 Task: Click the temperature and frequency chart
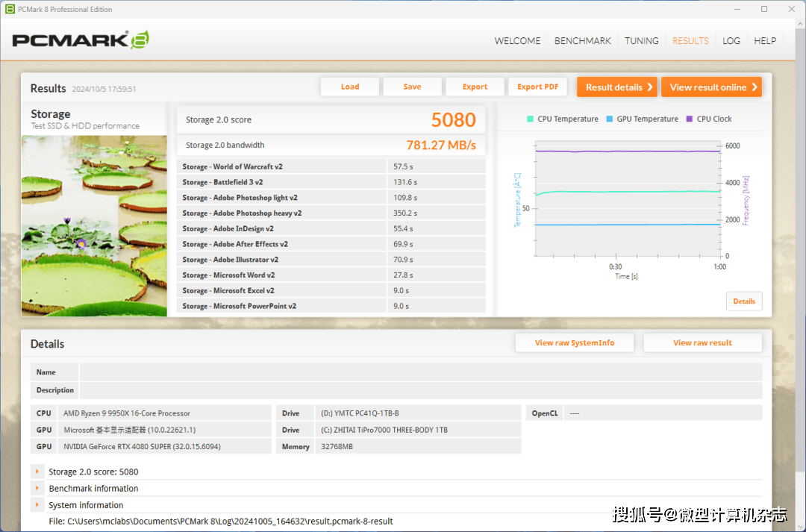[628, 198]
